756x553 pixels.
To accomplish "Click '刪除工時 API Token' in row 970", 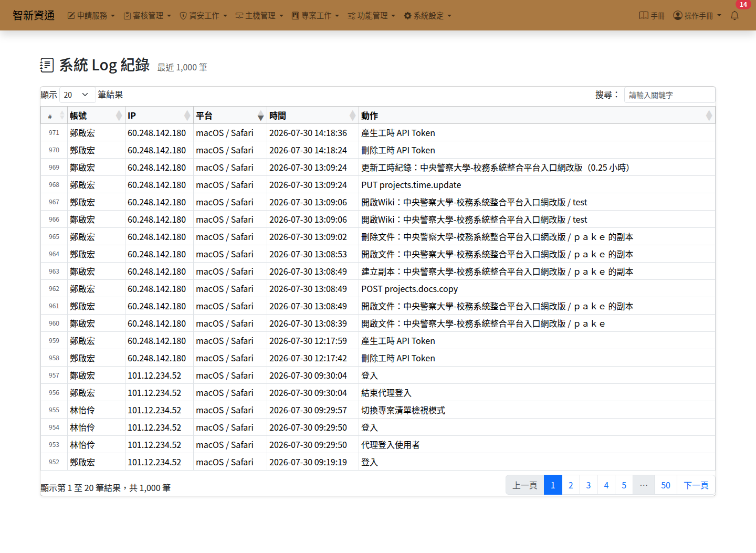I will (398, 150).
